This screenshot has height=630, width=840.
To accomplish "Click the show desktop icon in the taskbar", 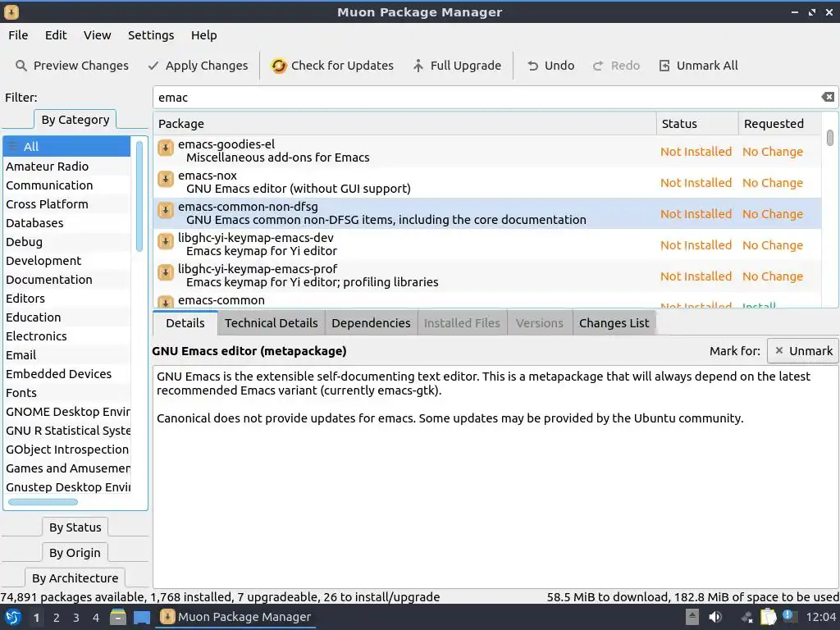I will [142, 617].
